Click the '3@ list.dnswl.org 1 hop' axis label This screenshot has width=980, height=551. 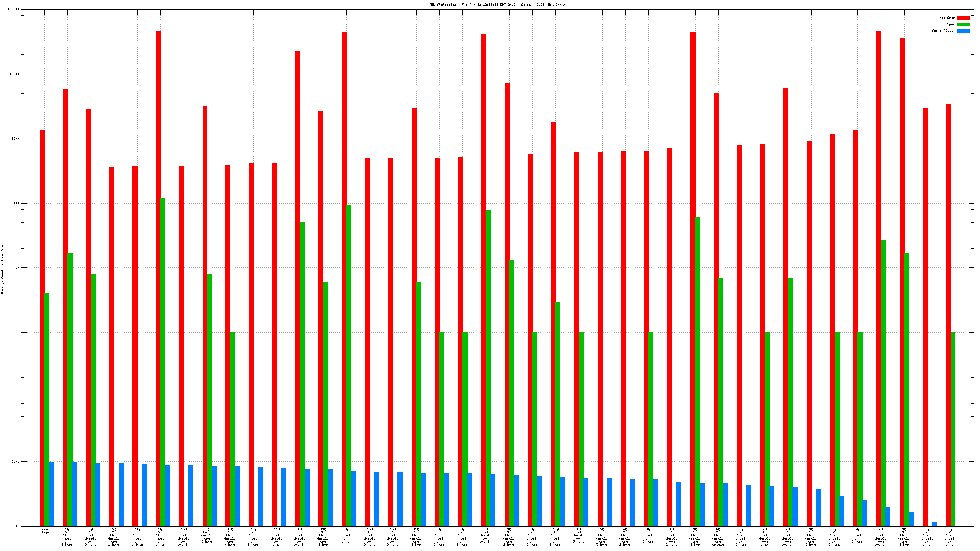coord(346,535)
